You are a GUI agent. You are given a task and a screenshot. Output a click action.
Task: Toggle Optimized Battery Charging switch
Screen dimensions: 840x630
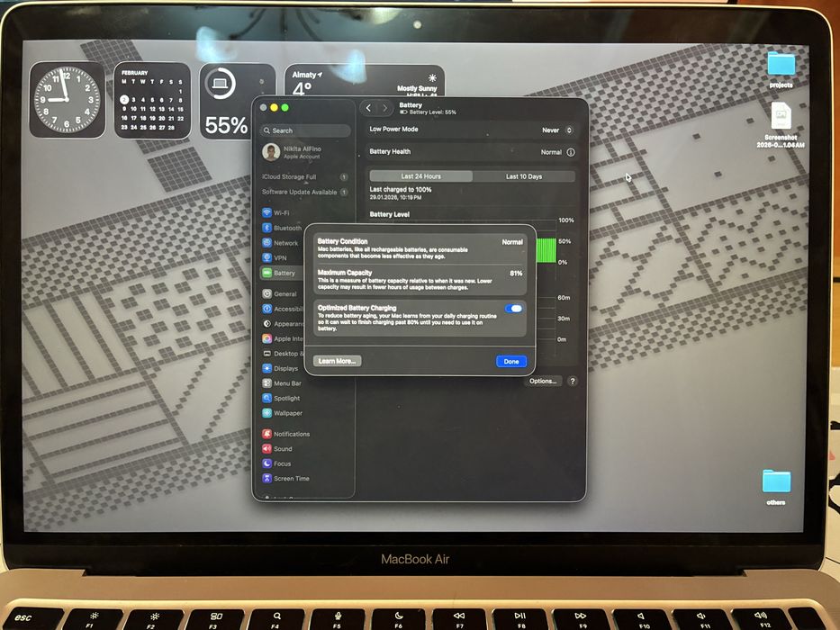(514, 309)
